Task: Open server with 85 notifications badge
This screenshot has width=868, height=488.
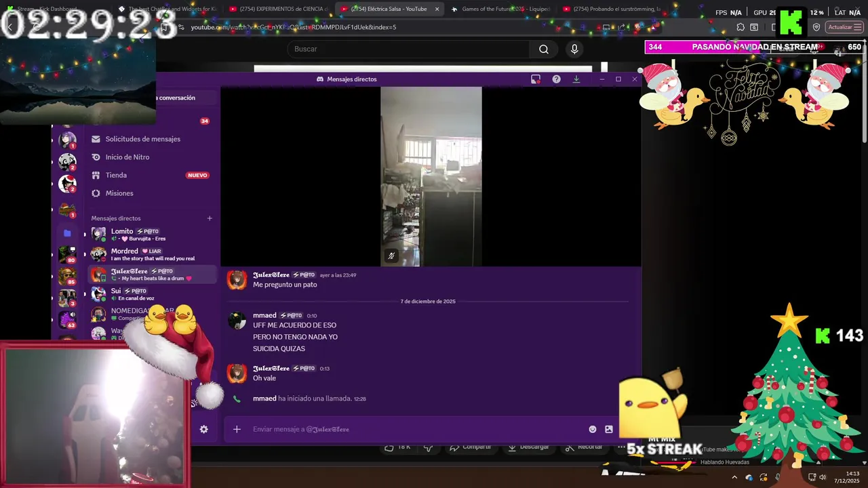Action: [x=67, y=276]
